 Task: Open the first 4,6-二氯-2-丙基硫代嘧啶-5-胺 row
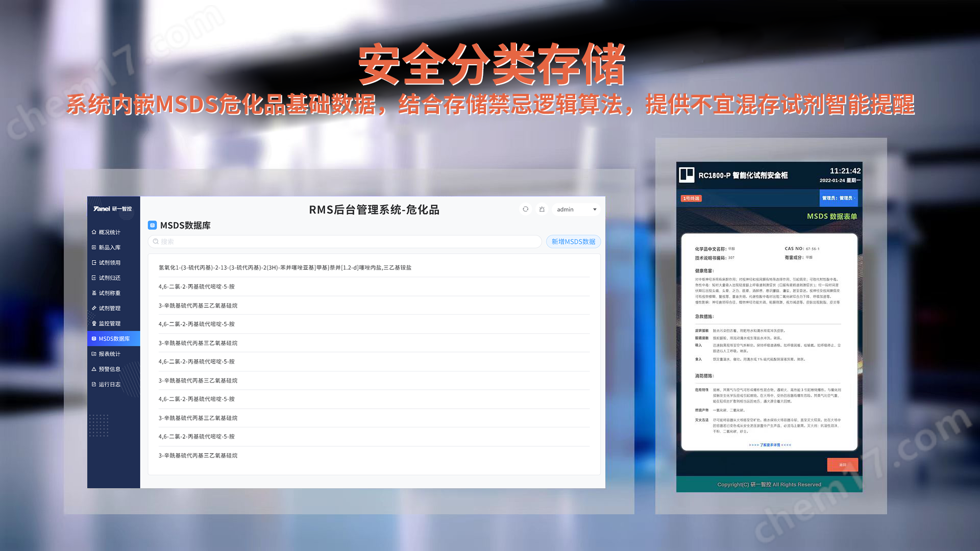pos(374,287)
